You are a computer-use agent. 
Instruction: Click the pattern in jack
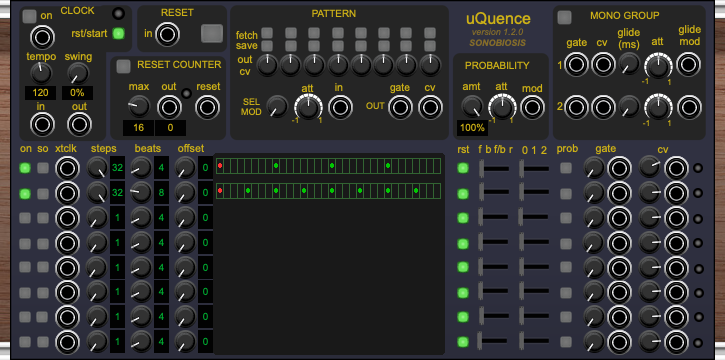pos(340,107)
